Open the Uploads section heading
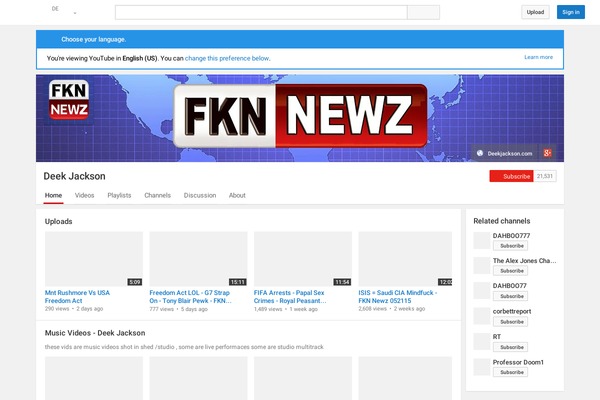600x400 pixels. (59, 221)
